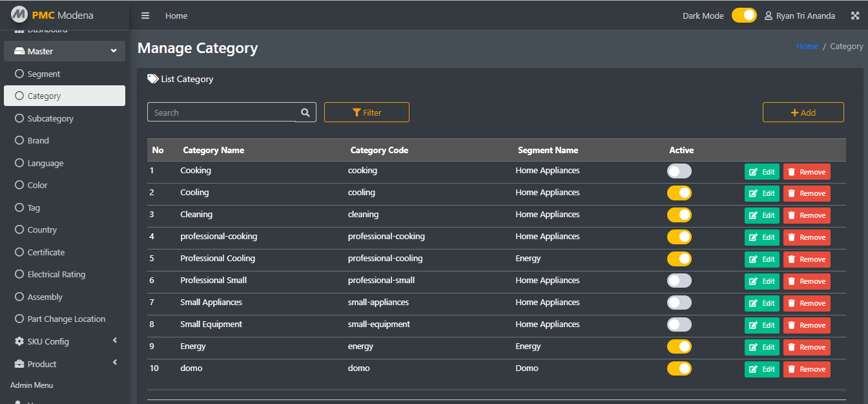Viewport: 868px width, 404px height.
Task: Click Home link in top navbar
Action: [176, 16]
